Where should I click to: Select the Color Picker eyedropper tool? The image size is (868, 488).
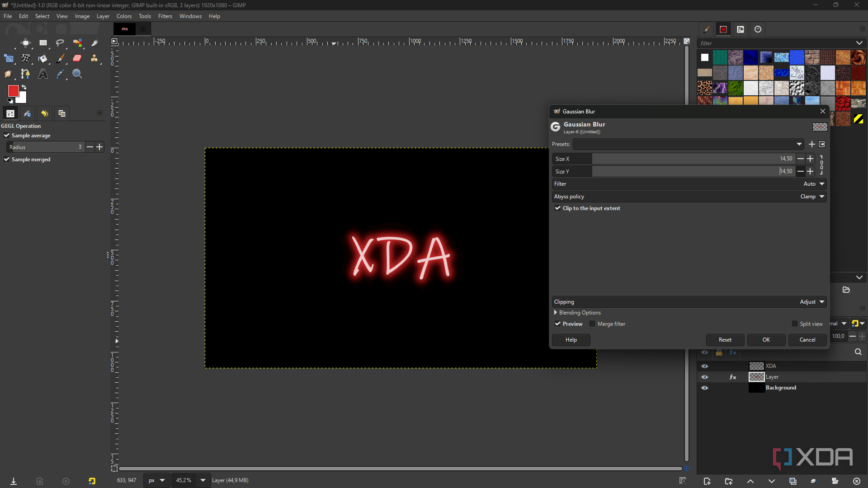click(x=60, y=74)
